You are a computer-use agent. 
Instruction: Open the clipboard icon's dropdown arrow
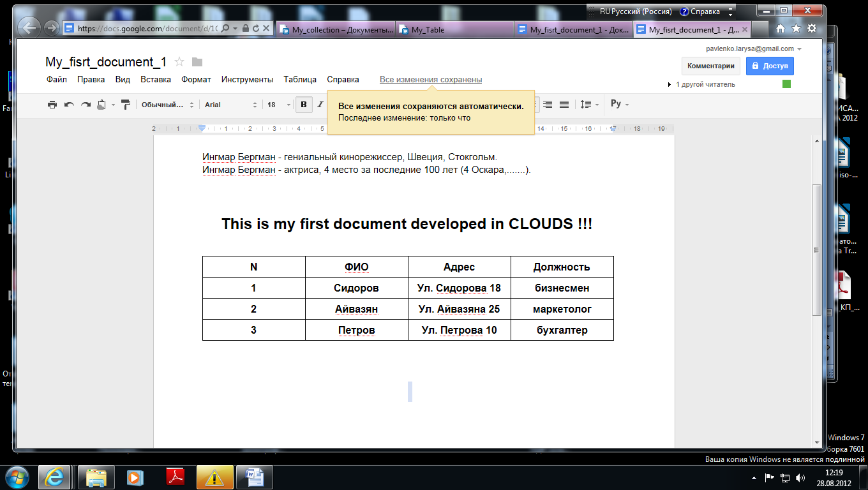point(113,105)
